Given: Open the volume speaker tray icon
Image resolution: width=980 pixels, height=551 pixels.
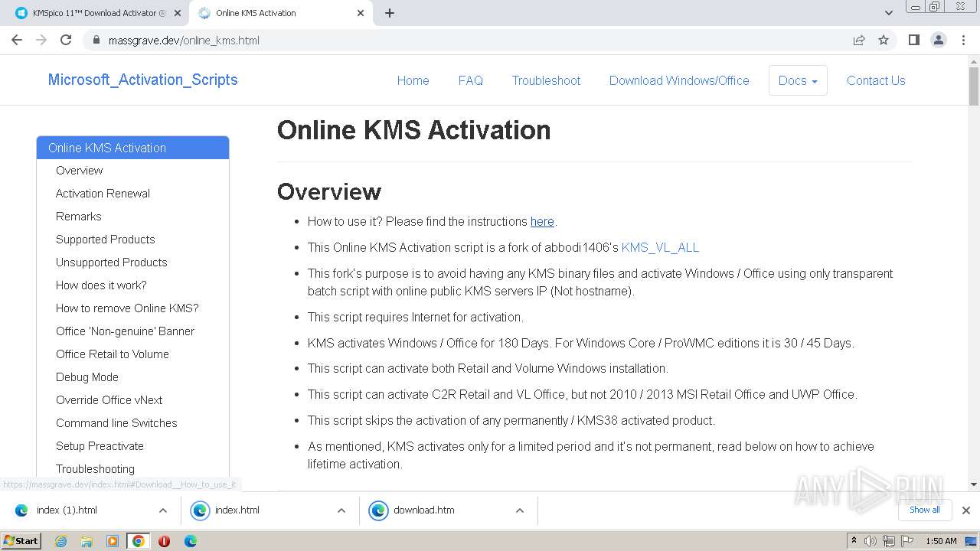Looking at the screenshot, I should tap(871, 541).
